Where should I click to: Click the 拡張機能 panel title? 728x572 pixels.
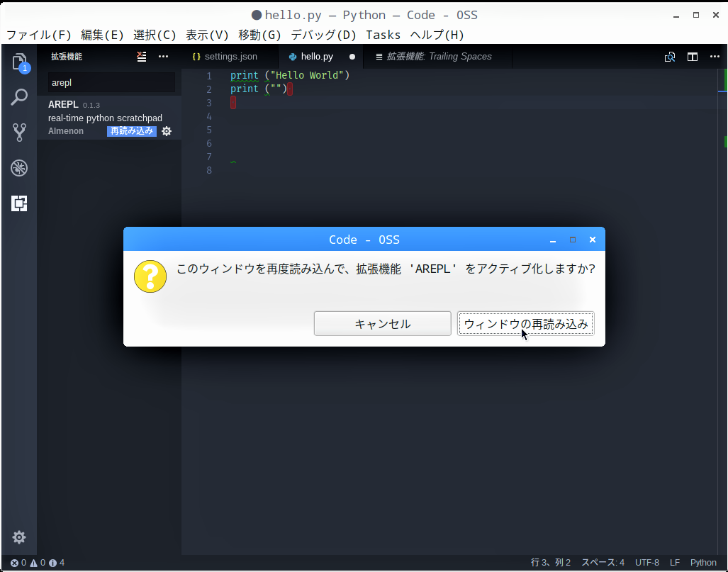(67, 57)
